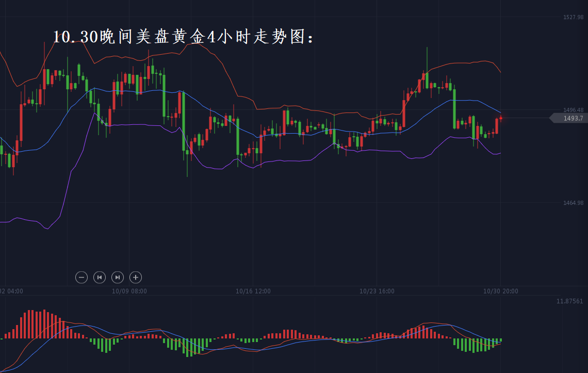Click the 02 04:00 time label at left edge
This screenshot has height=373, width=588.
(x=12, y=291)
